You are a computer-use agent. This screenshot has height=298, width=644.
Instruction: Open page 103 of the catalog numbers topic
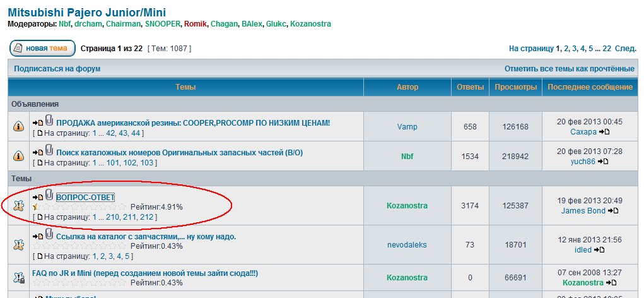pyautogui.click(x=146, y=163)
